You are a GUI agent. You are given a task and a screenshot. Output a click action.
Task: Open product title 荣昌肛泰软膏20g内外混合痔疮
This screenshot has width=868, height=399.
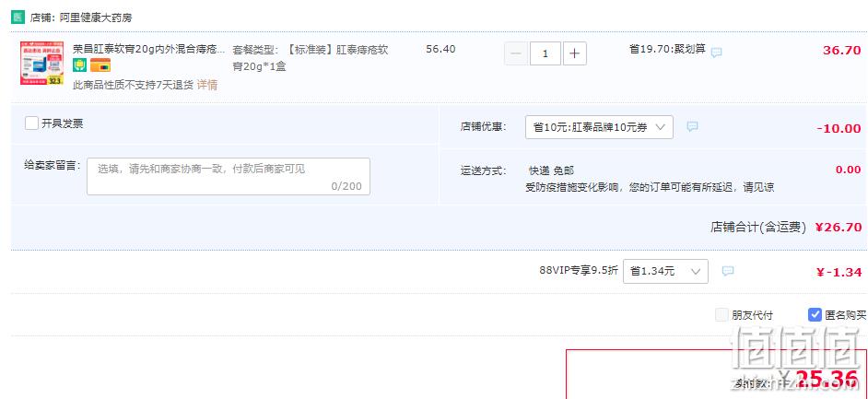click(149, 49)
